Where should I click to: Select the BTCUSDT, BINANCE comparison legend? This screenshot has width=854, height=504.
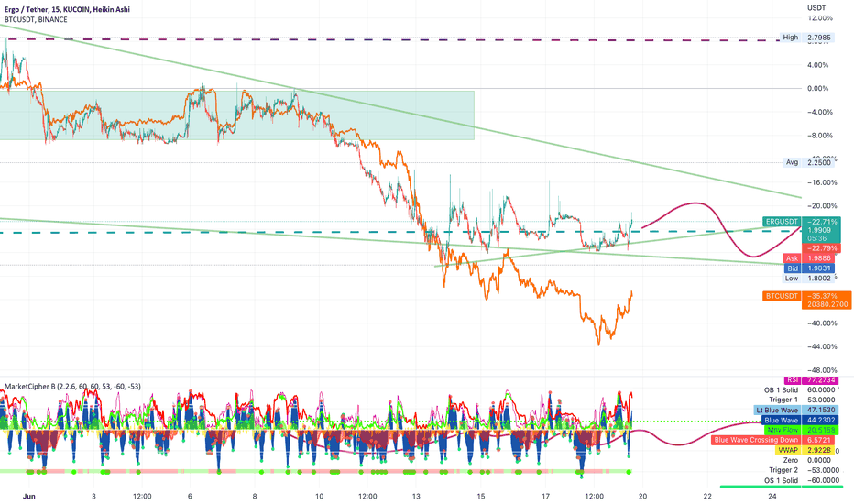[36, 19]
